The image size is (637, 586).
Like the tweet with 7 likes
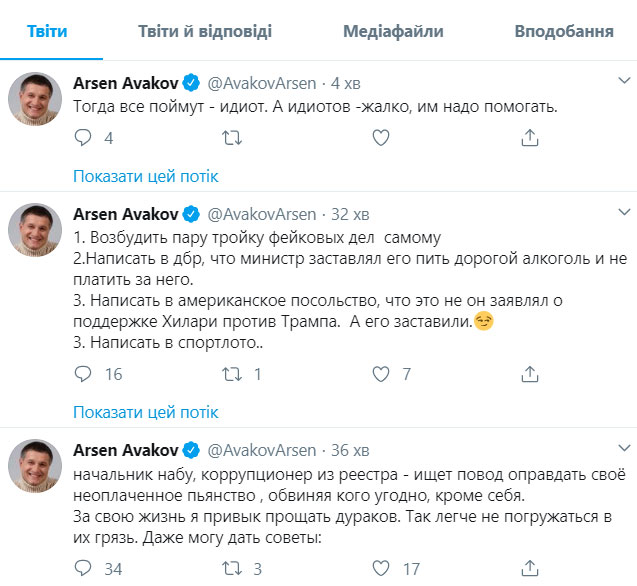point(380,375)
